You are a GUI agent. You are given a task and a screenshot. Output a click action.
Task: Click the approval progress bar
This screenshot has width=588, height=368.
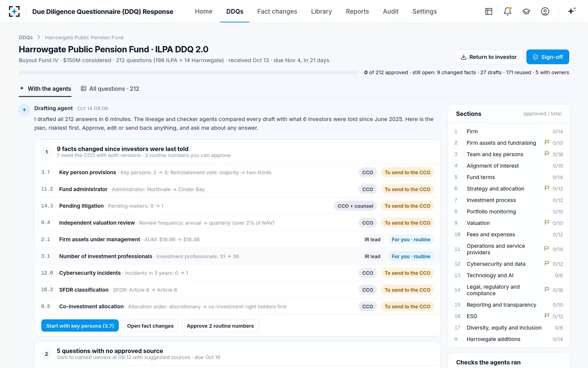click(189, 72)
